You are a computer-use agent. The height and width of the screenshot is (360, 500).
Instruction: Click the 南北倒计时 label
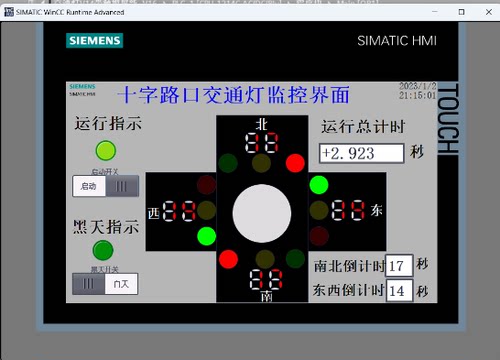click(x=349, y=266)
